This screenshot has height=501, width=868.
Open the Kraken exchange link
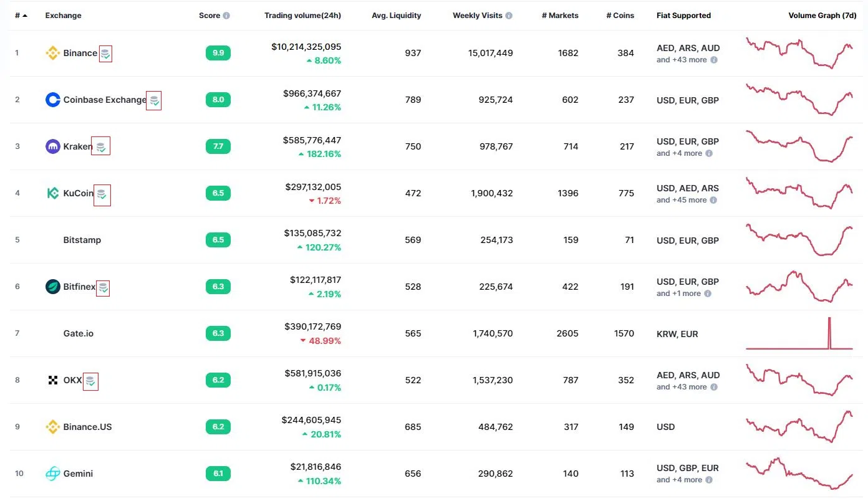pyautogui.click(x=78, y=146)
